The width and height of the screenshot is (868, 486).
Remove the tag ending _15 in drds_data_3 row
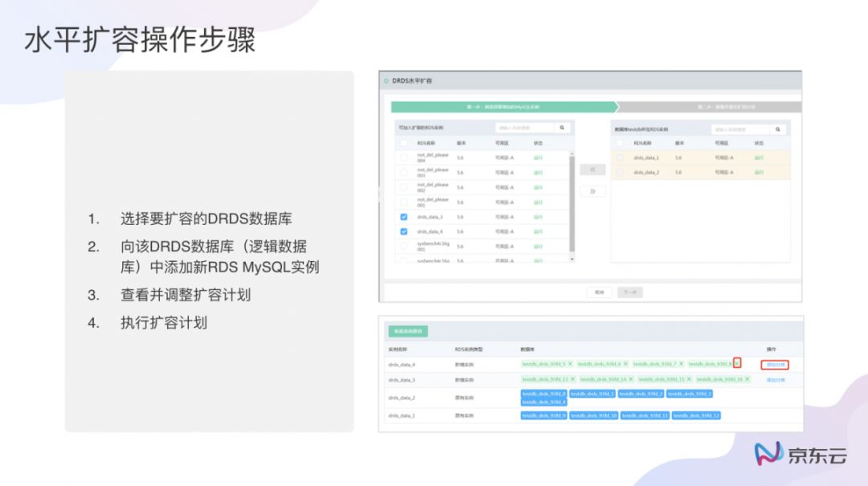(690, 379)
